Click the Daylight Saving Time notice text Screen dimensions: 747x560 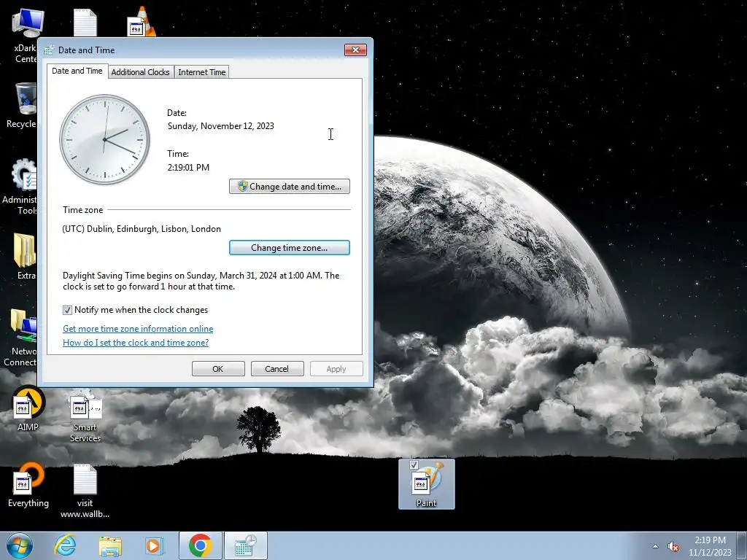[201, 281]
